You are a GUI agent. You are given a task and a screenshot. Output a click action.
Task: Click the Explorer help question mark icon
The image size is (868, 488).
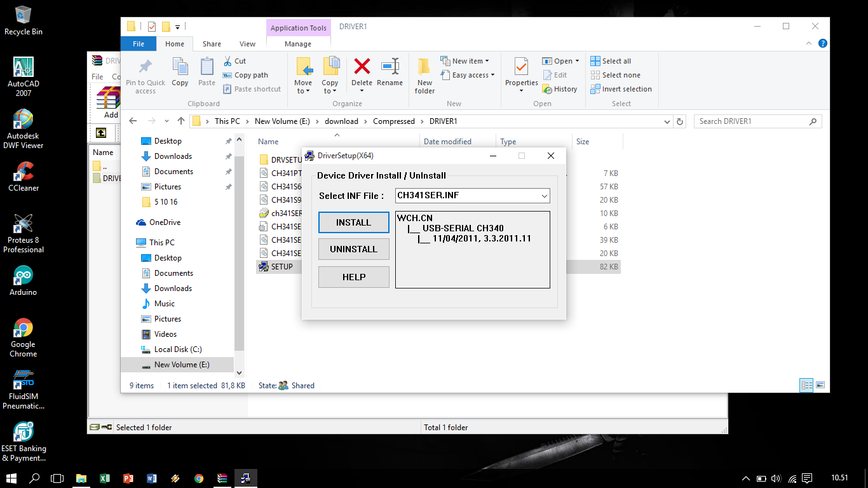click(x=823, y=44)
